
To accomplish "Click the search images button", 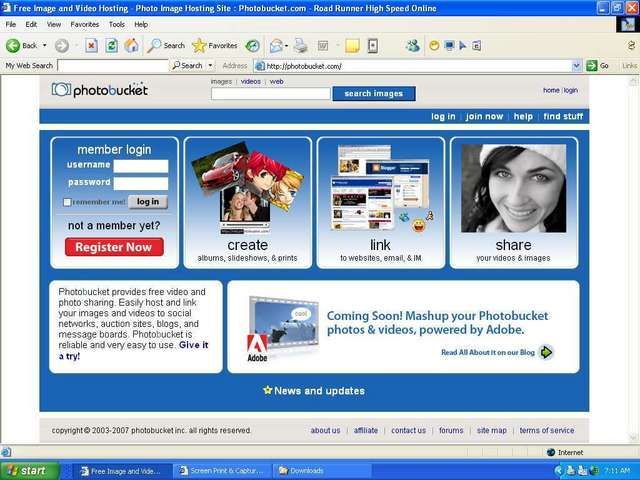I will [x=374, y=93].
